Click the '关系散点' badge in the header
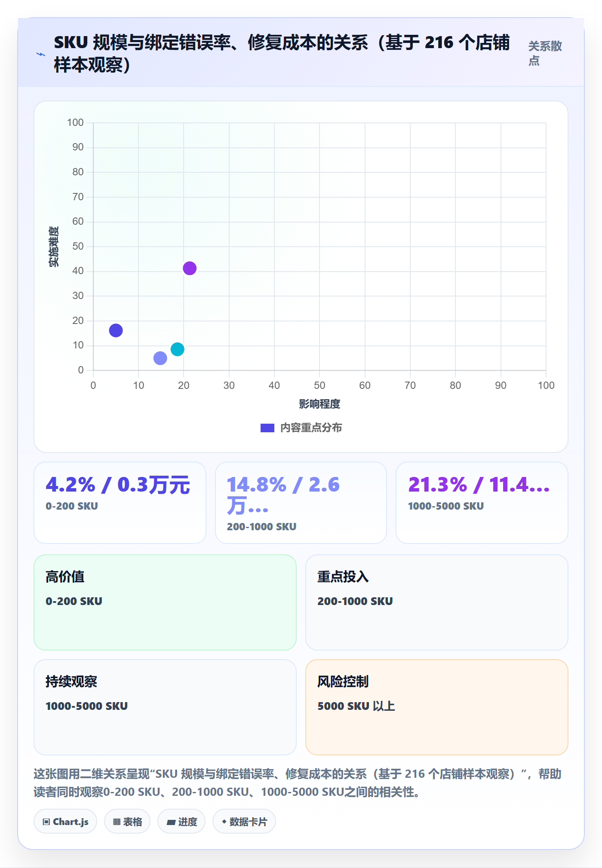This screenshot has height=868, width=602. (x=545, y=53)
